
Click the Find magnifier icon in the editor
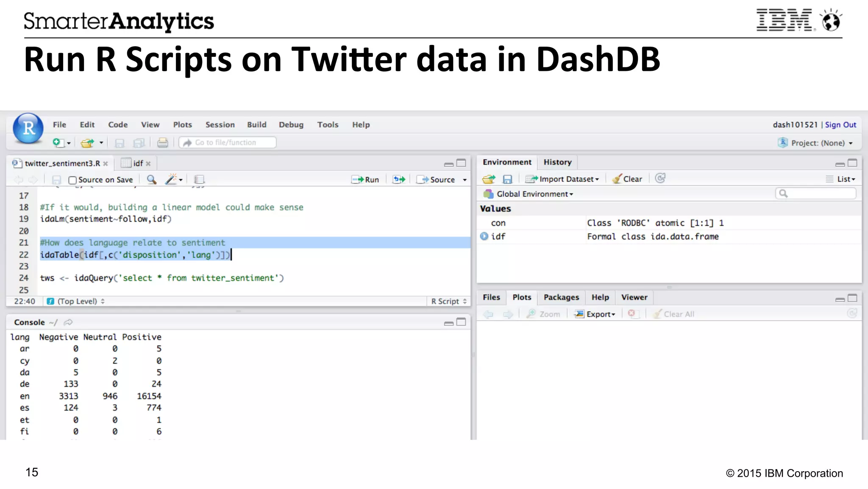click(x=151, y=179)
